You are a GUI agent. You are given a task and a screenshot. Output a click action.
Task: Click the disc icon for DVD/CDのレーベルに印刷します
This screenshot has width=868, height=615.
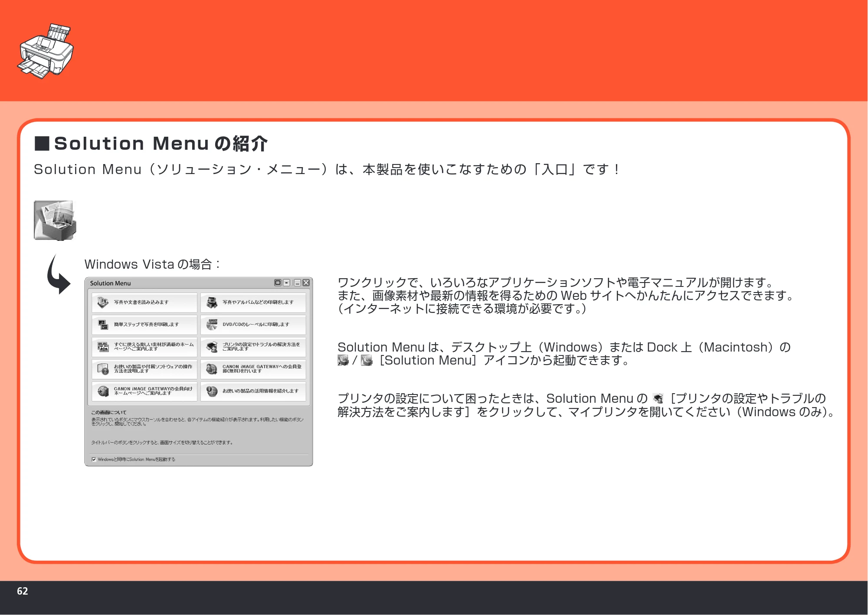coord(212,325)
